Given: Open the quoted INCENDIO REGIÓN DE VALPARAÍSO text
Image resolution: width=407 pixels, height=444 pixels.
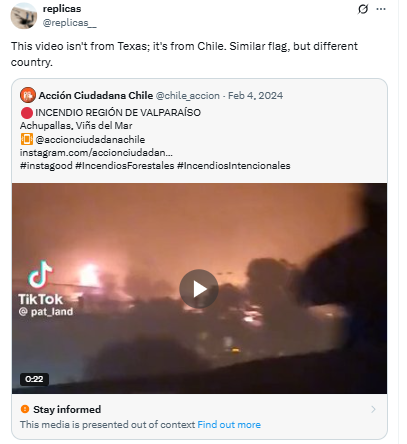Looking at the screenshot, I should click(x=118, y=113).
